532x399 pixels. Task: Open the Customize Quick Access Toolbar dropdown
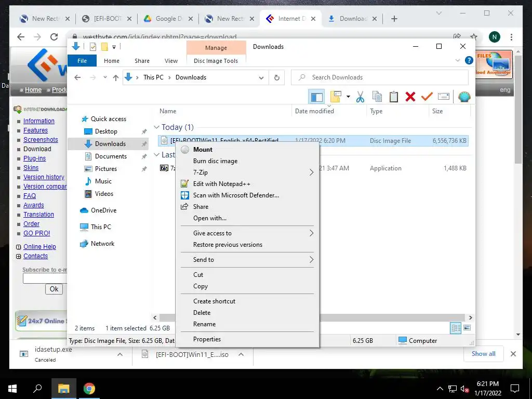(x=114, y=47)
